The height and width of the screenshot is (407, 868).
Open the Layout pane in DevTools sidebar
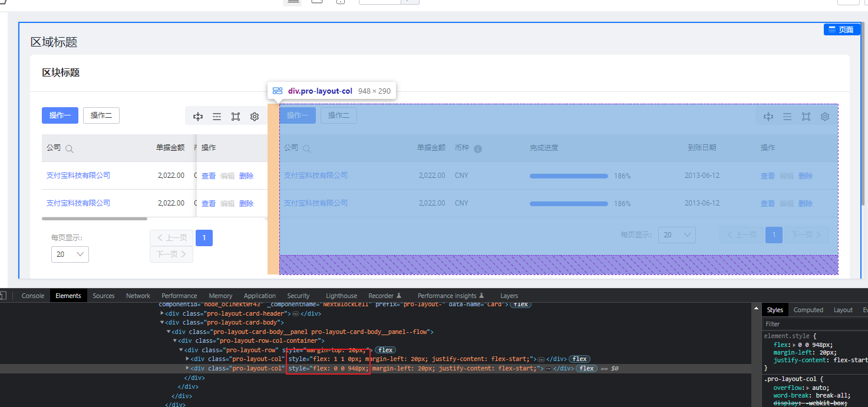pyautogui.click(x=843, y=310)
